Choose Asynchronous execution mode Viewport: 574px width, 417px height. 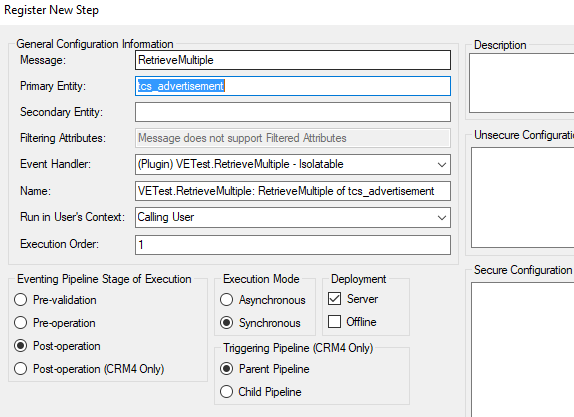tap(227, 300)
